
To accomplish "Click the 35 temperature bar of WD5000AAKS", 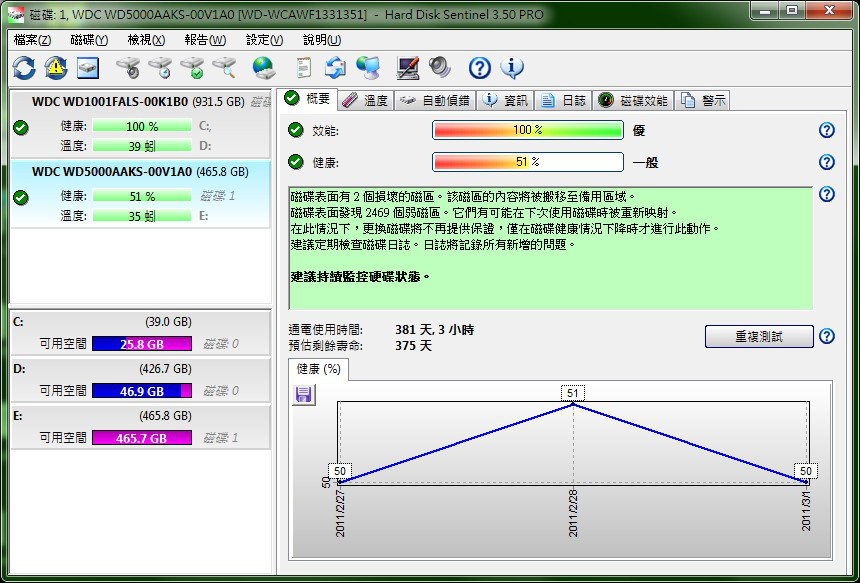I will tap(142, 216).
